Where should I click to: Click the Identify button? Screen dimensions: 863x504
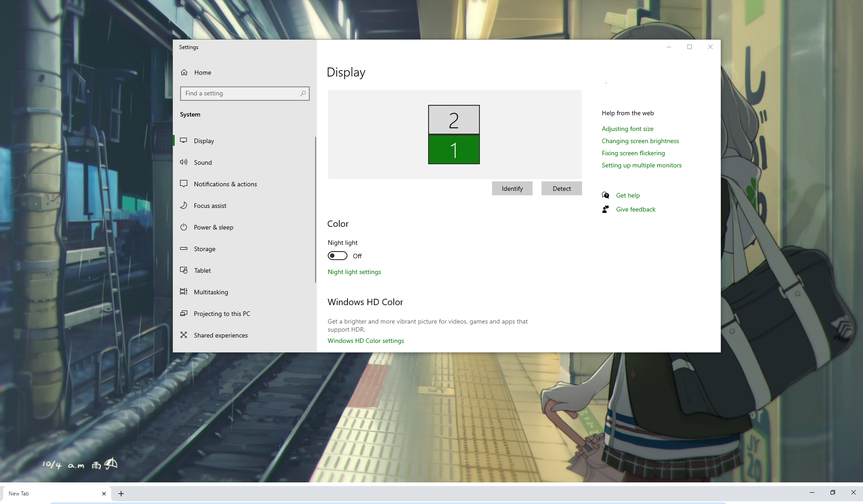[512, 189]
